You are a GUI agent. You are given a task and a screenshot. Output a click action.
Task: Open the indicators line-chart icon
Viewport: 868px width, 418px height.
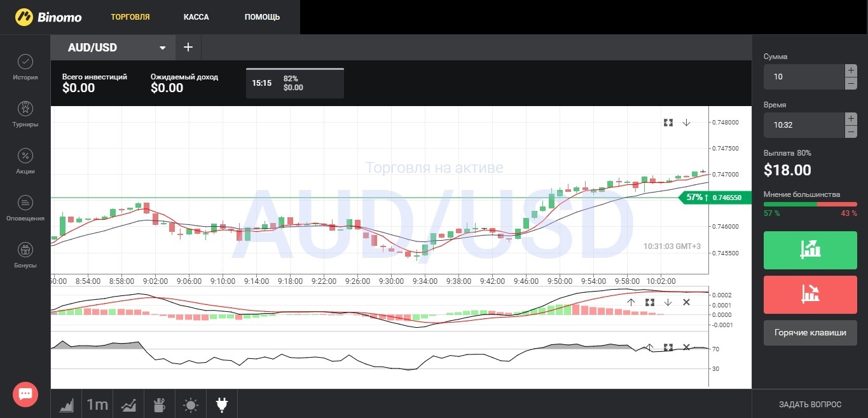coord(128,404)
